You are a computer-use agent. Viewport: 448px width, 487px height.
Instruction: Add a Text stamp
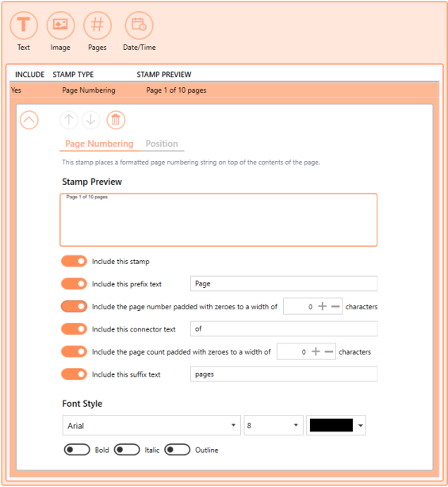click(x=24, y=25)
